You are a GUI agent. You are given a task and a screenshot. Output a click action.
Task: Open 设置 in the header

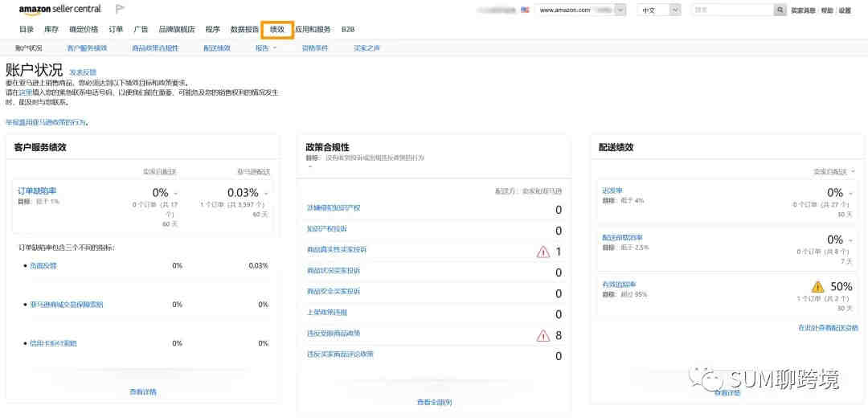pyautogui.click(x=845, y=10)
